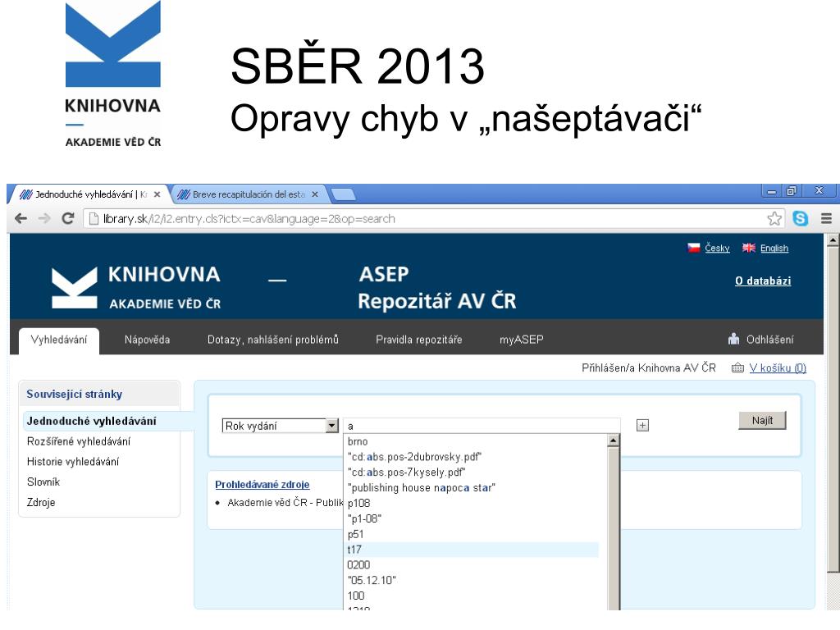
Task: Go back with the browser back arrow
Action: tap(21, 218)
